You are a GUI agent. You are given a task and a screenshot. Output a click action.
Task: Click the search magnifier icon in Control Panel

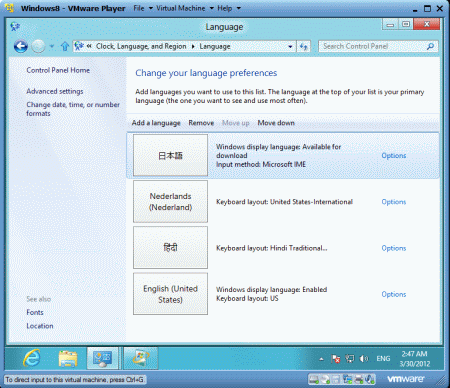pos(430,46)
